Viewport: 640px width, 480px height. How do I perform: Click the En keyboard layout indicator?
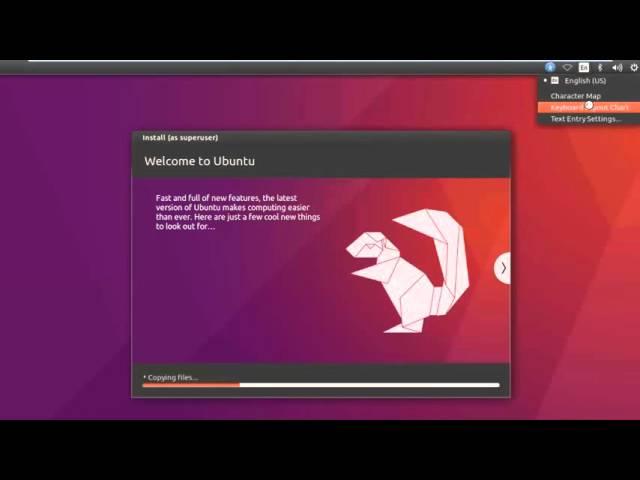click(584, 67)
